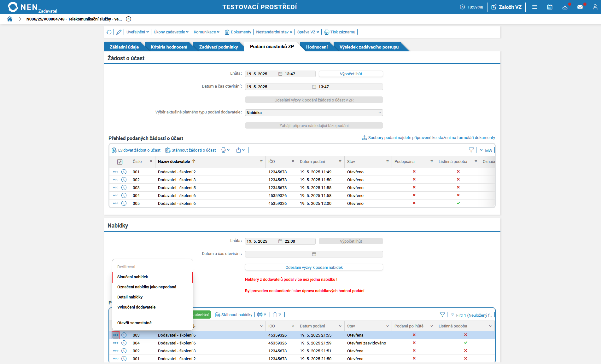Switch to the Hodnocení tab
The image size is (601, 364).
coord(317,47)
